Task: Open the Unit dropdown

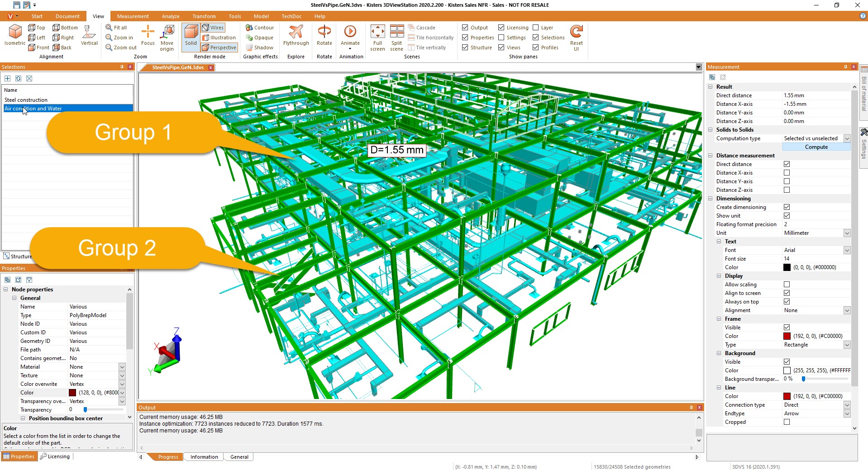Action: pyautogui.click(x=847, y=233)
